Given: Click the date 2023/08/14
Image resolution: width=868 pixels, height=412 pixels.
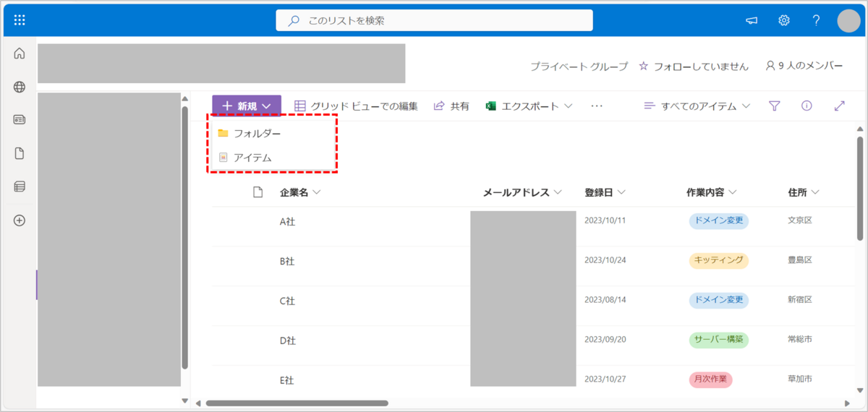Looking at the screenshot, I should tap(605, 299).
